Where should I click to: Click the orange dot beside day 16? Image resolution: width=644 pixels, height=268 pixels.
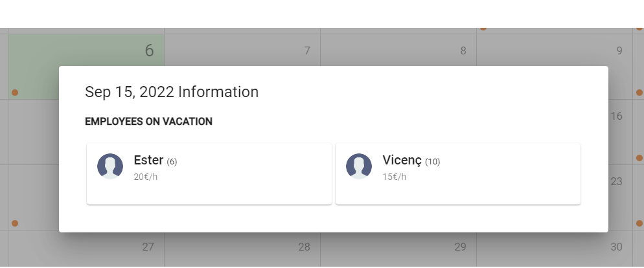click(x=639, y=158)
